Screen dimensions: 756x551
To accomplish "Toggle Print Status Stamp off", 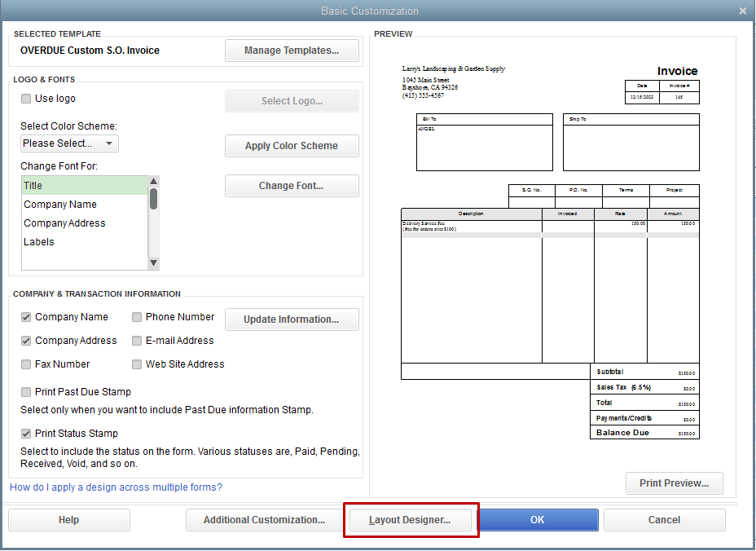I will point(26,434).
